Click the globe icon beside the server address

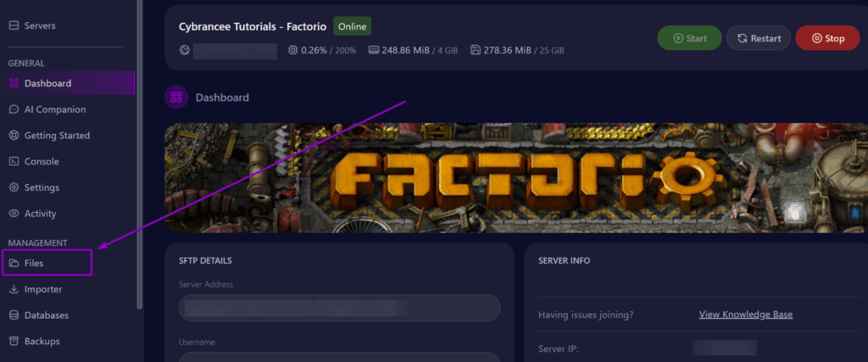click(x=184, y=50)
